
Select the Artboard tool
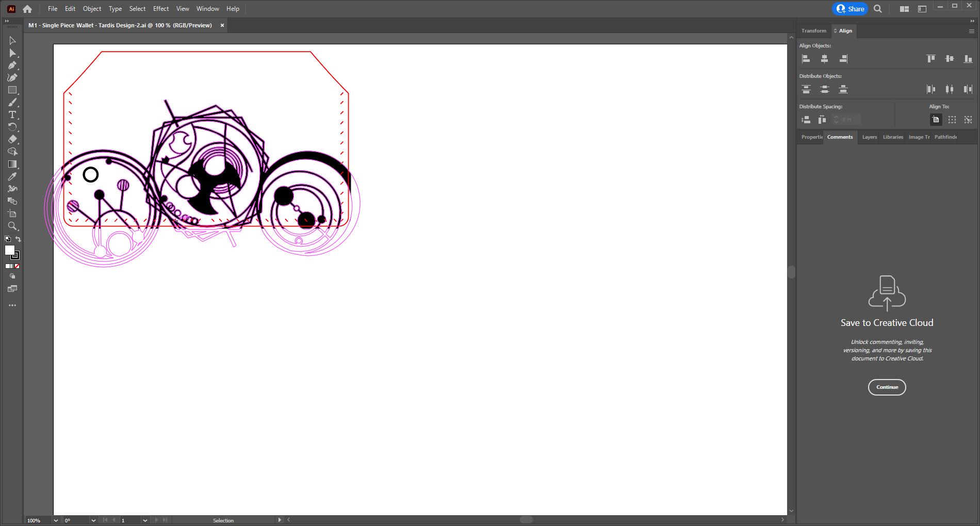pyautogui.click(x=12, y=214)
